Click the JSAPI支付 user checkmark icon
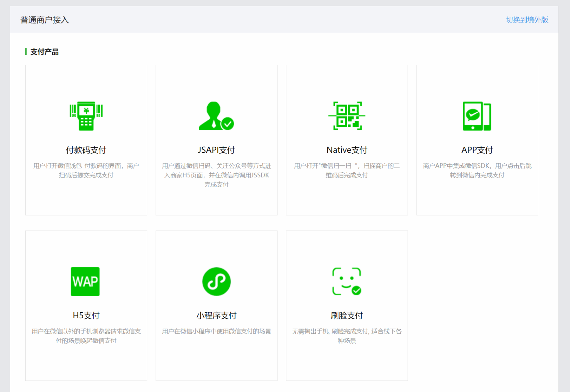The image size is (570, 392). 216,116
